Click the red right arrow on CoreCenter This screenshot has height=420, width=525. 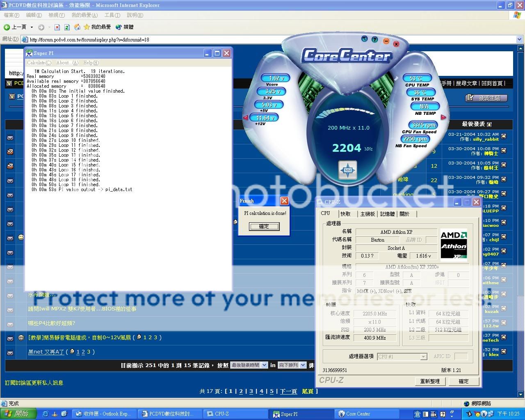(x=443, y=117)
